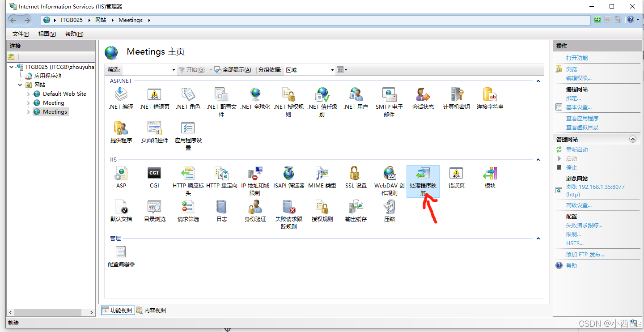Expand the Default Web Site node
Image resolution: width=644 pixels, height=332 pixels.
(29, 94)
